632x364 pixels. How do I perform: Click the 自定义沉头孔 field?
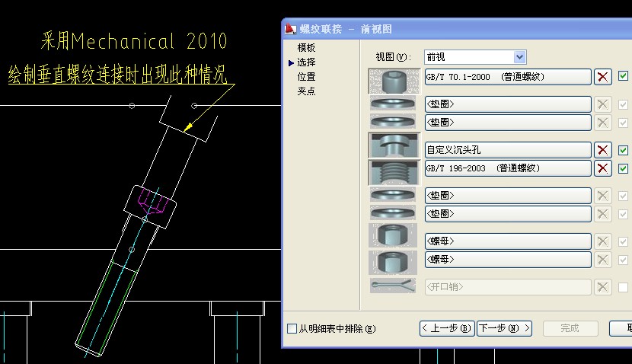point(508,150)
